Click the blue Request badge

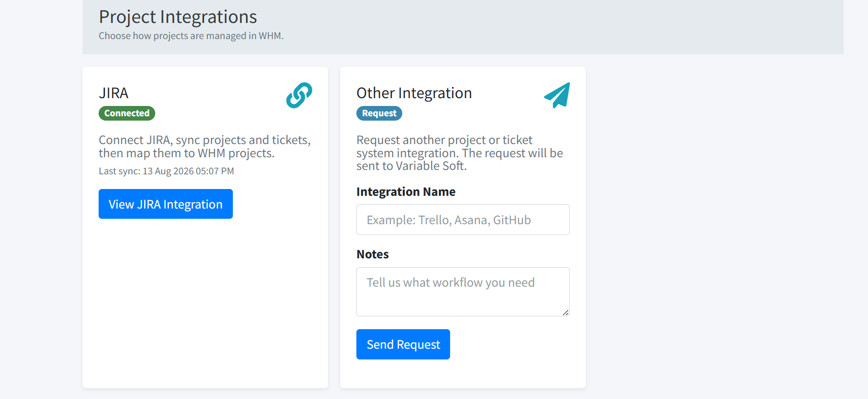pos(379,113)
